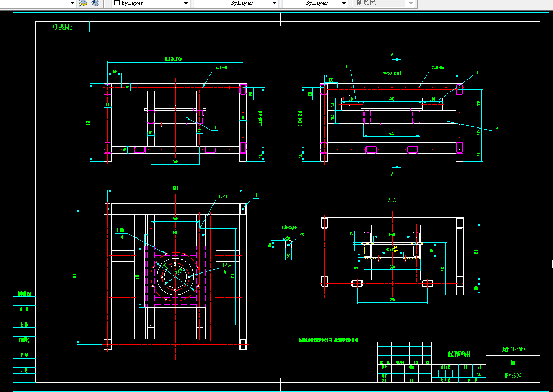
Task: Select the A-A section view label
Action: click(x=392, y=200)
